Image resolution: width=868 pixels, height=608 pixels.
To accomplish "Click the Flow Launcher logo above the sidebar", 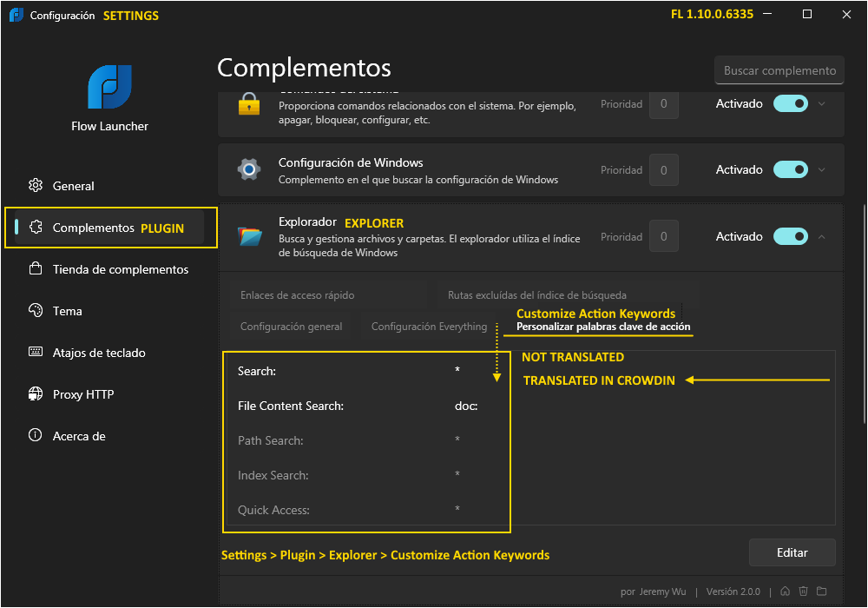I will (108, 87).
